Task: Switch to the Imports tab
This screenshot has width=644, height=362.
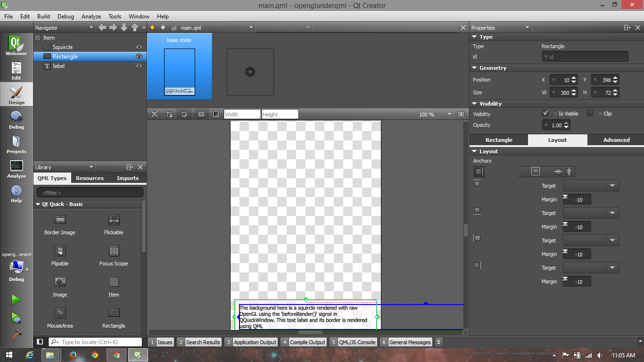Action: click(x=128, y=178)
